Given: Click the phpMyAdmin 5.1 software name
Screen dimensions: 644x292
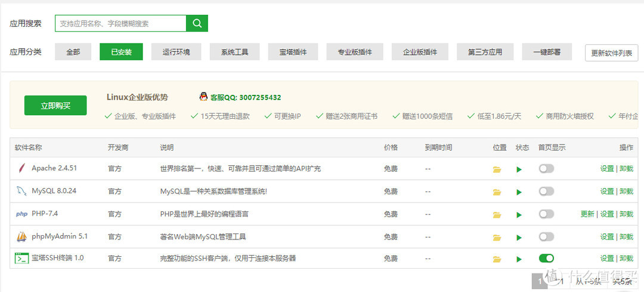Looking at the screenshot, I should [60, 236].
